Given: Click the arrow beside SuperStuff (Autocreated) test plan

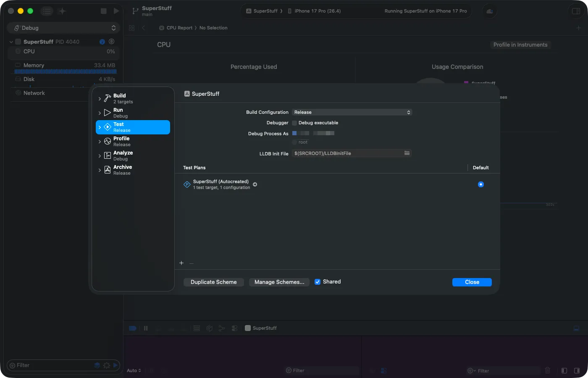Looking at the screenshot, I should [255, 184].
